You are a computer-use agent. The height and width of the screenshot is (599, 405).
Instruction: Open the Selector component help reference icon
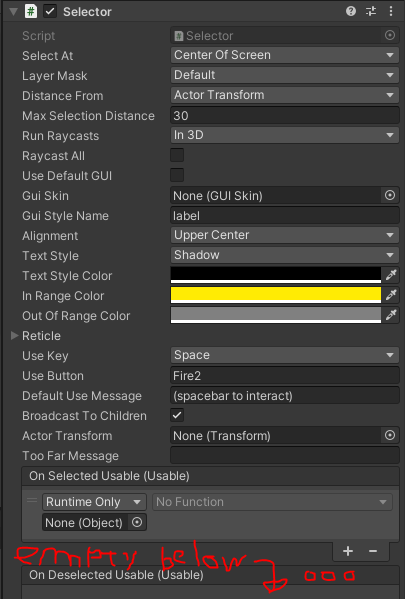(351, 11)
